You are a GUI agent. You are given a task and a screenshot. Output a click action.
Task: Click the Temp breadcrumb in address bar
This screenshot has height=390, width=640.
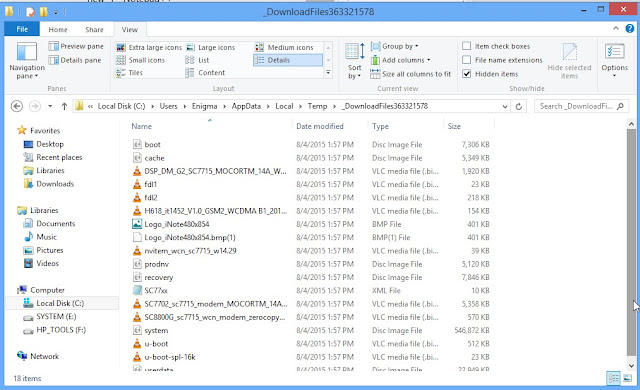(x=317, y=106)
